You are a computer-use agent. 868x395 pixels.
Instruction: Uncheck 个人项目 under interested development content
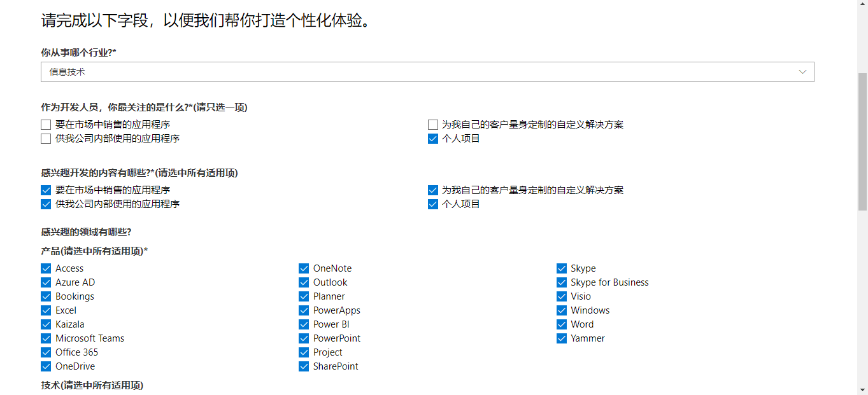(x=433, y=204)
